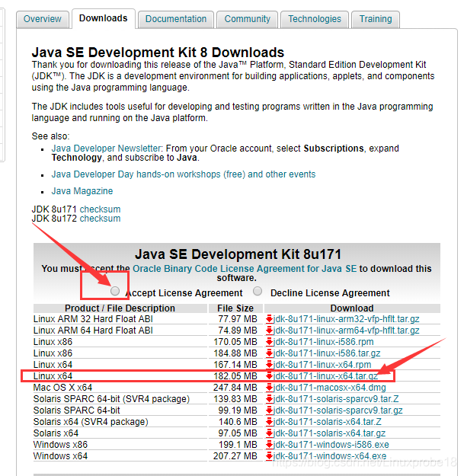Click download arrow icon for windows-i586.exe
464x476 pixels.
(x=269, y=445)
